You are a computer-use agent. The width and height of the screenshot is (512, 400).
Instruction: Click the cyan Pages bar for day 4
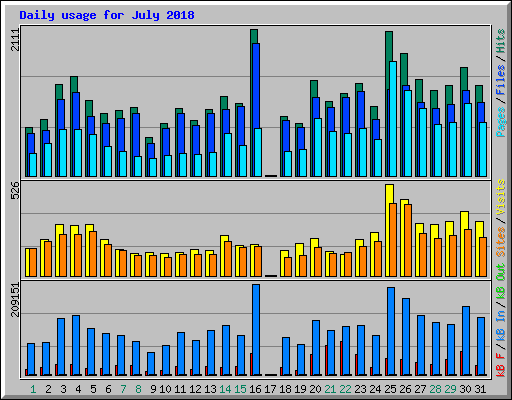(78, 153)
